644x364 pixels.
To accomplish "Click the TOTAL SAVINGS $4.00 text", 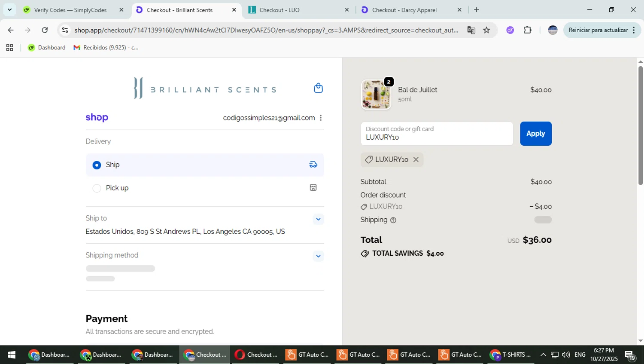I will click(407, 254).
